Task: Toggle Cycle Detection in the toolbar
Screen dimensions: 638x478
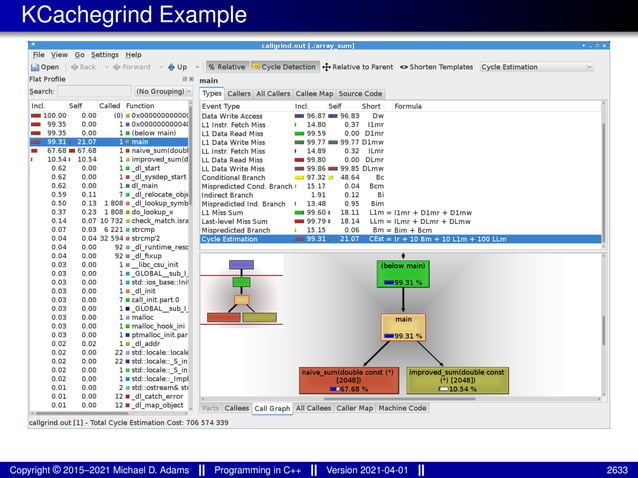Action: point(284,67)
